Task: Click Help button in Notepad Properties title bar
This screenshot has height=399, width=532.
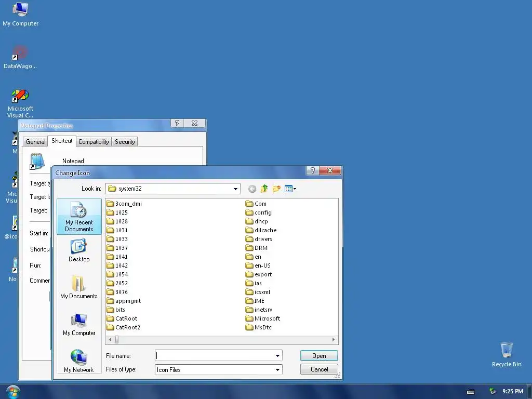Action: coord(177,123)
